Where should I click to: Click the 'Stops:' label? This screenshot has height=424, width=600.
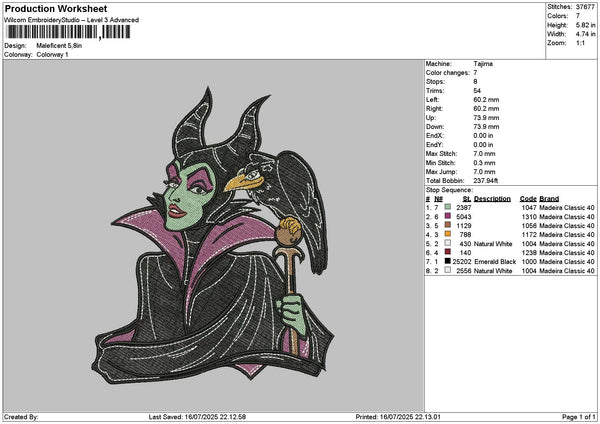435,82
